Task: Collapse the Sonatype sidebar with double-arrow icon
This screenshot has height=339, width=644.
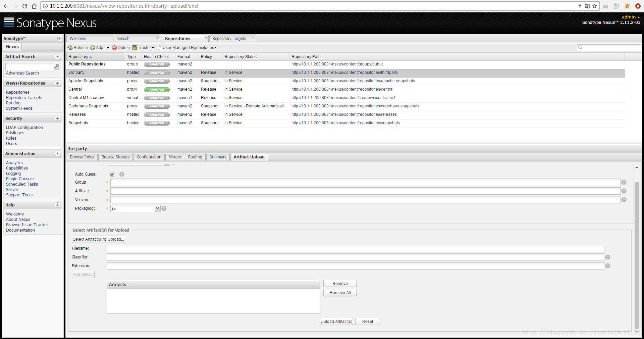Action: 60,39
